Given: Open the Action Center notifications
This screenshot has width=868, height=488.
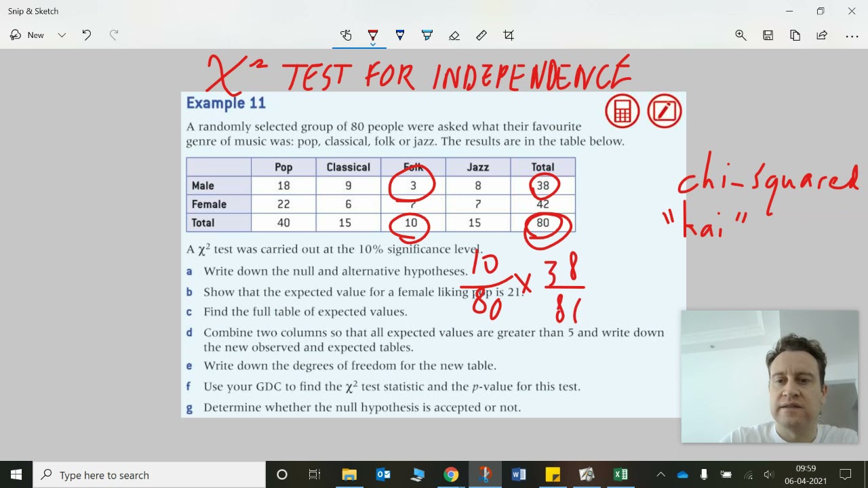Looking at the screenshot, I should 846,474.
